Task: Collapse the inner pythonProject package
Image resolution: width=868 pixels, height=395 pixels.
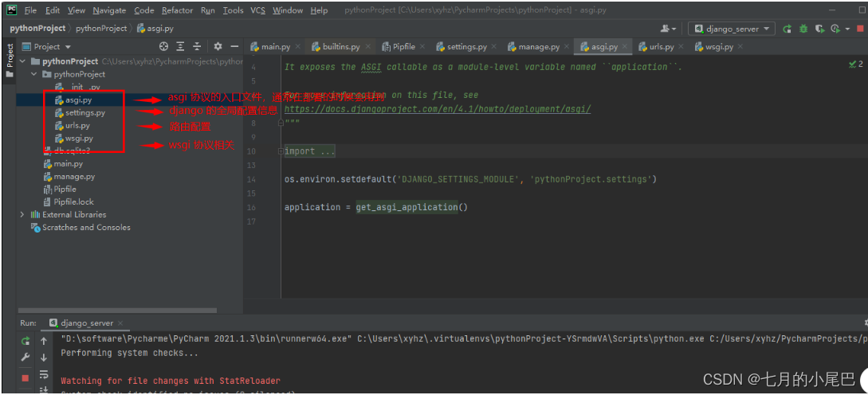Action: coord(34,74)
